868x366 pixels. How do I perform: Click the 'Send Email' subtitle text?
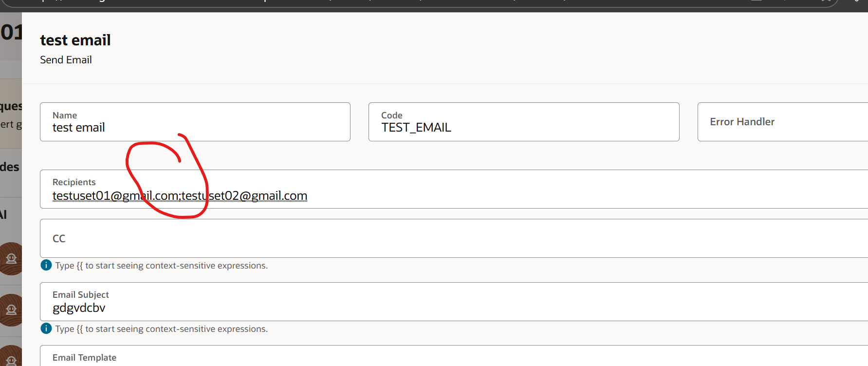[x=66, y=60]
